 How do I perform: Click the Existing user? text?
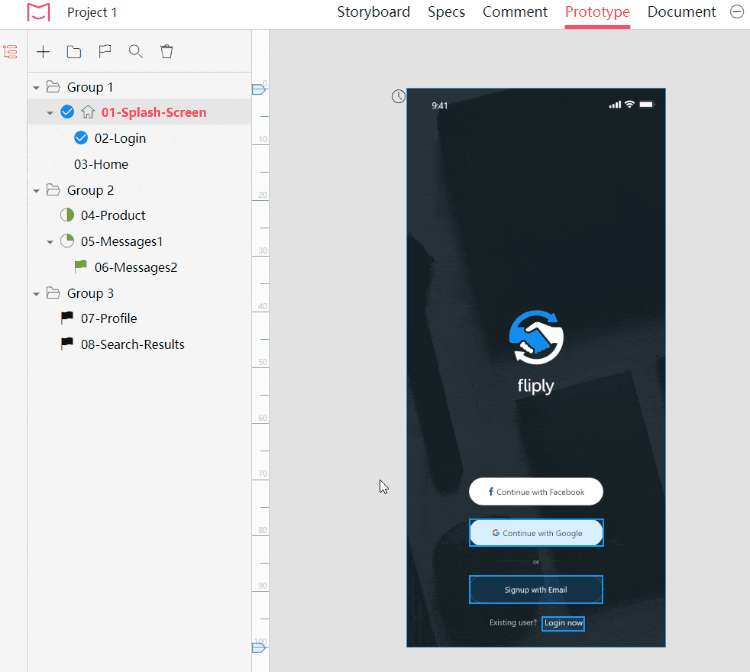pos(513,623)
